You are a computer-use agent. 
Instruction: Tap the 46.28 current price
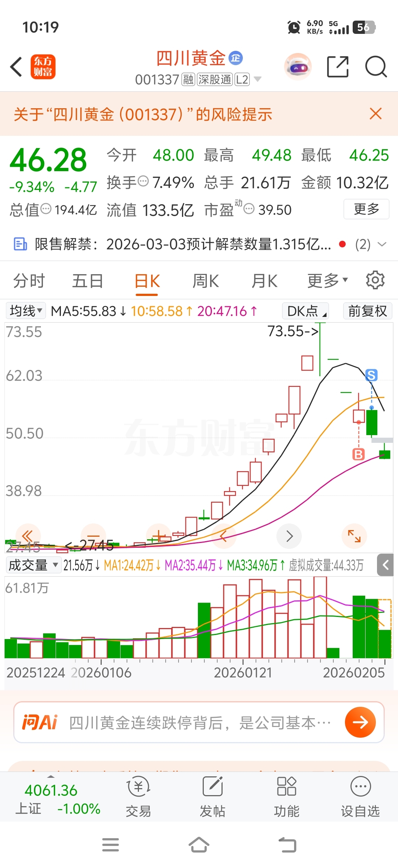48,160
